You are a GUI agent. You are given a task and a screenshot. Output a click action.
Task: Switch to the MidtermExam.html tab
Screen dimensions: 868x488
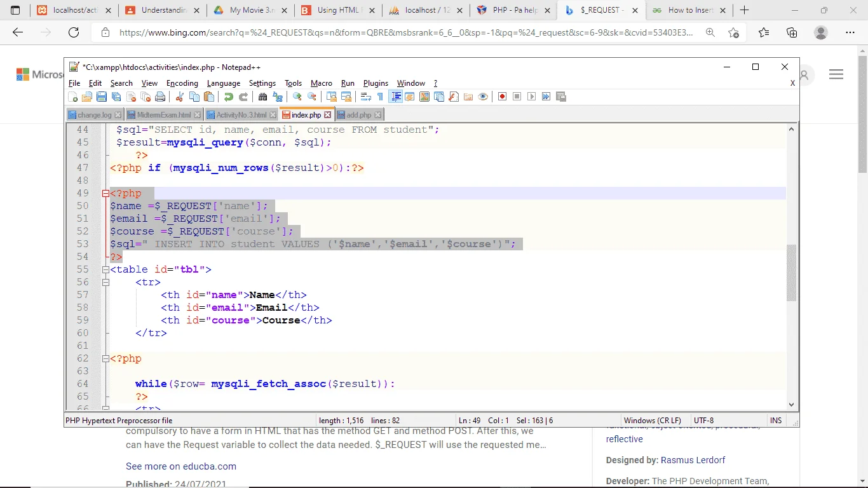(163, 115)
